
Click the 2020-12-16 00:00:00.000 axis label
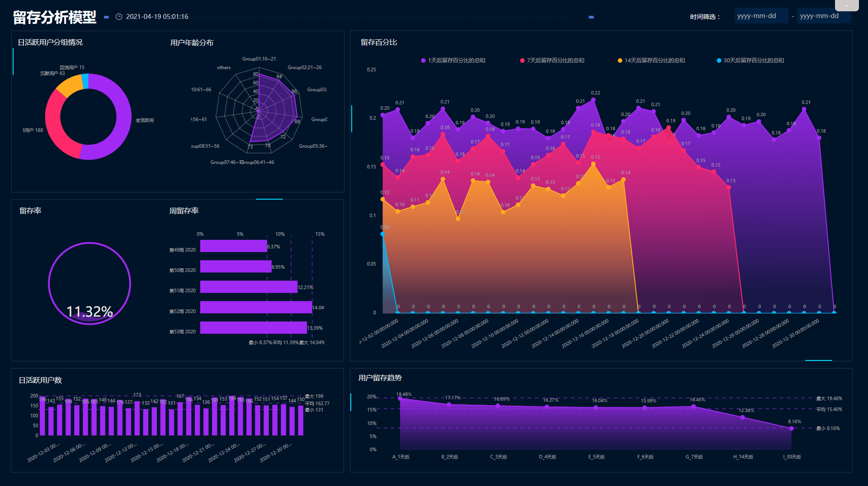pyautogui.click(x=585, y=334)
